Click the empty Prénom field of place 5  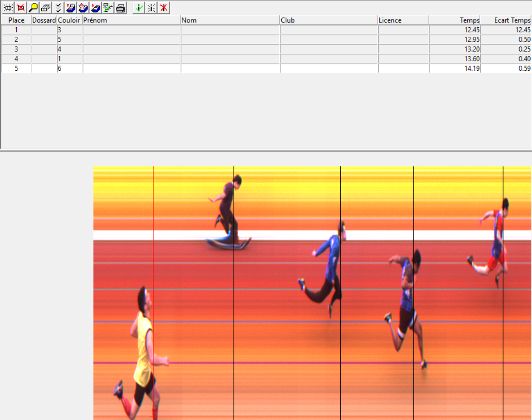132,68
